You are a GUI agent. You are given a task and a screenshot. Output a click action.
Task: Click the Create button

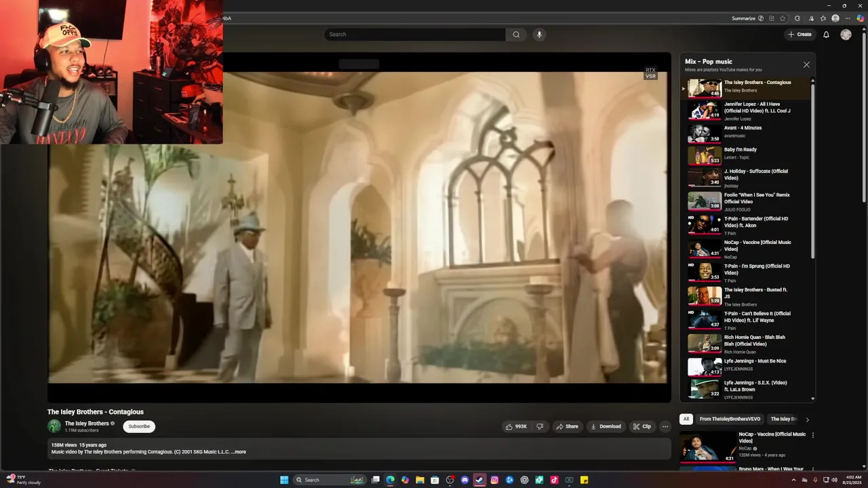[x=800, y=35]
